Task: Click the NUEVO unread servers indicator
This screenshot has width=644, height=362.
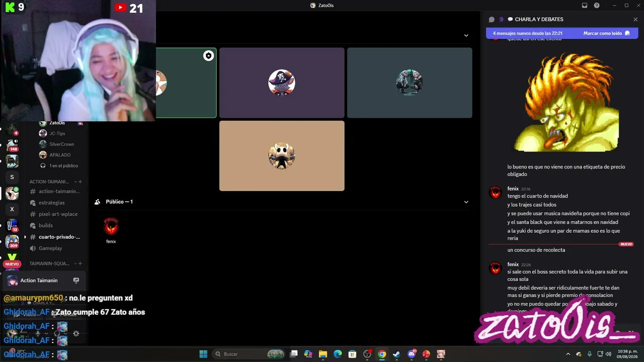Action: click(12, 264)
